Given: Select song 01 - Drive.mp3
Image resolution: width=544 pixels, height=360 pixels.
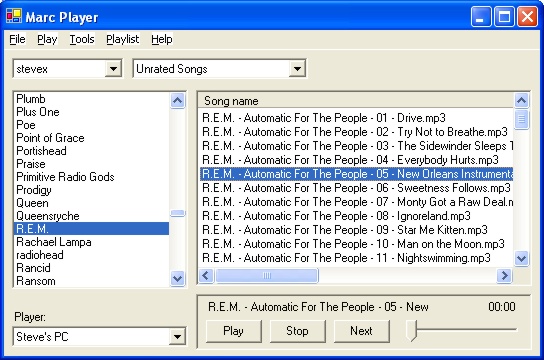Looking at the screenshot, I should 356,118.
